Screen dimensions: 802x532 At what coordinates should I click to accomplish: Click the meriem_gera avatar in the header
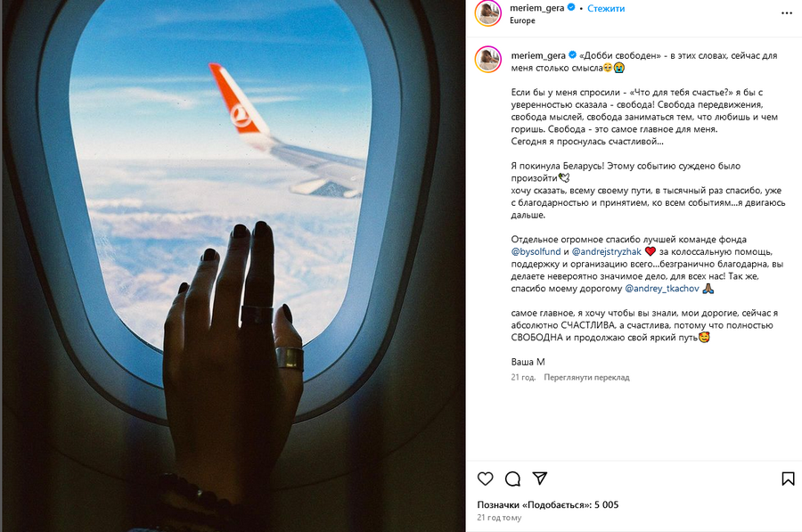pos(488,13)
